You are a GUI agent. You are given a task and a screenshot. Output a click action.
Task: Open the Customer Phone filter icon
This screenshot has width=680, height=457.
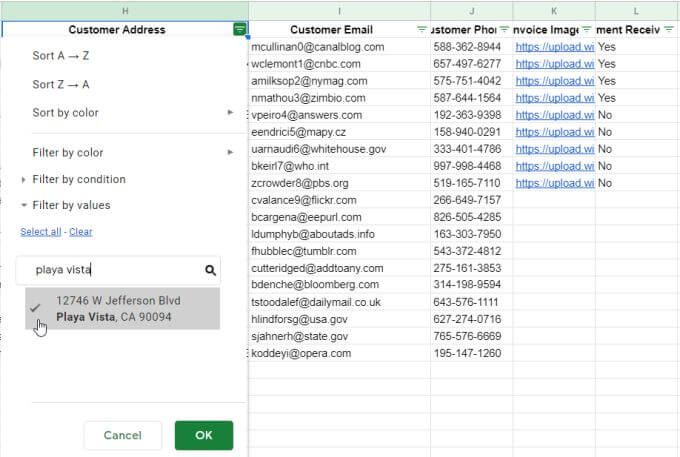504,29
